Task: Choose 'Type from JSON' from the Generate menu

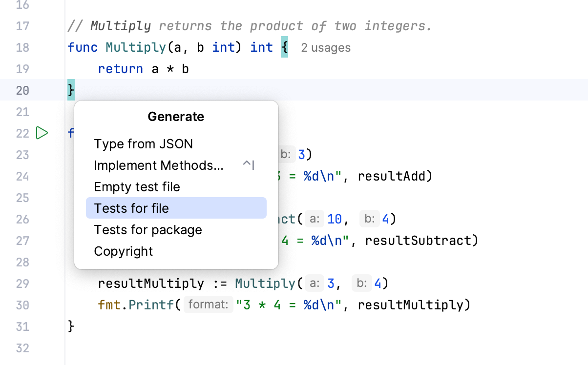Action: (143, 143)
